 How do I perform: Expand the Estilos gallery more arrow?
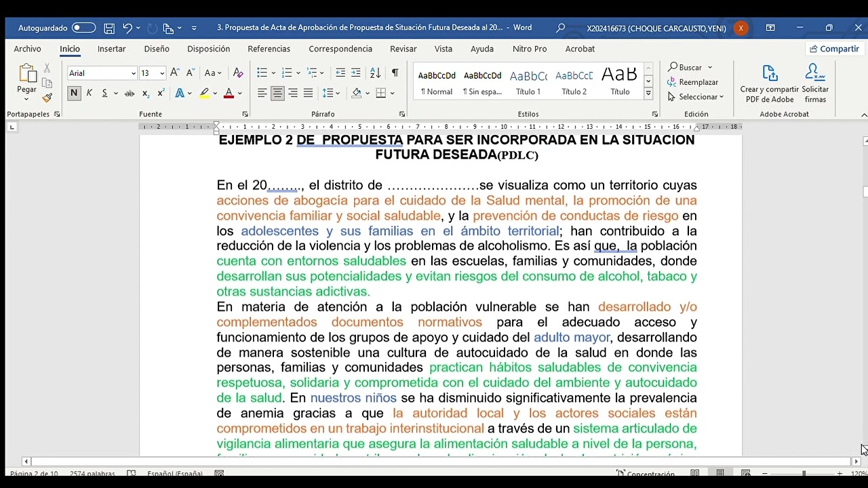coord(648,94)
